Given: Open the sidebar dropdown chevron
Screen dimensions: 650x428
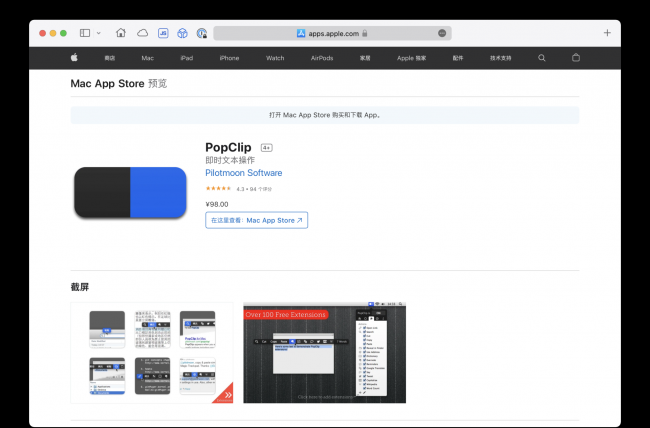Looking at the screenshot, I should (99, 33).
